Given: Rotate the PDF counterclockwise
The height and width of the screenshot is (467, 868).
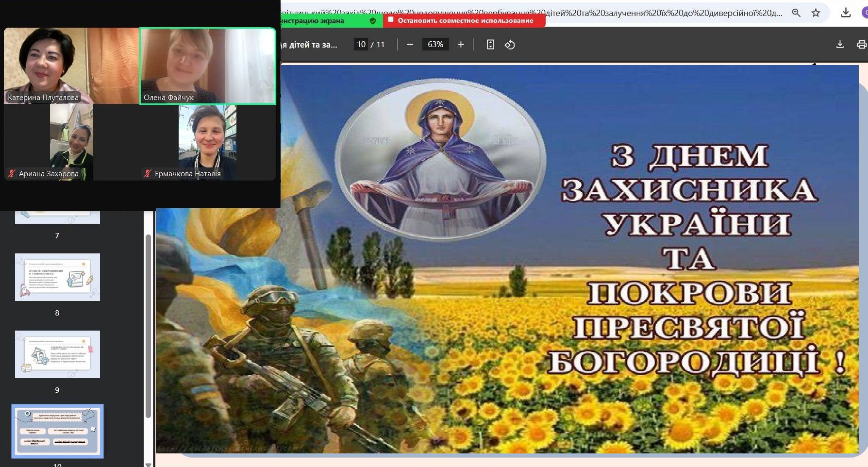Looking at the screenshot, I should (x=510, y=45).
